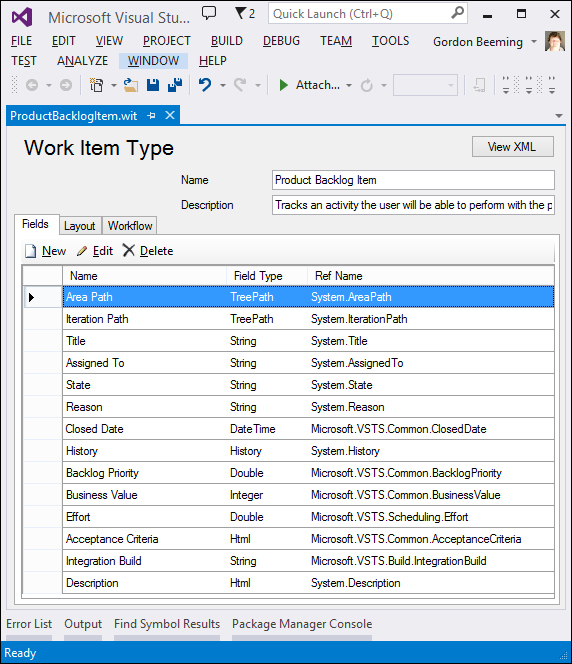572x664 pixels.
Task: Click the Name input field
Action: click(413, 180)
